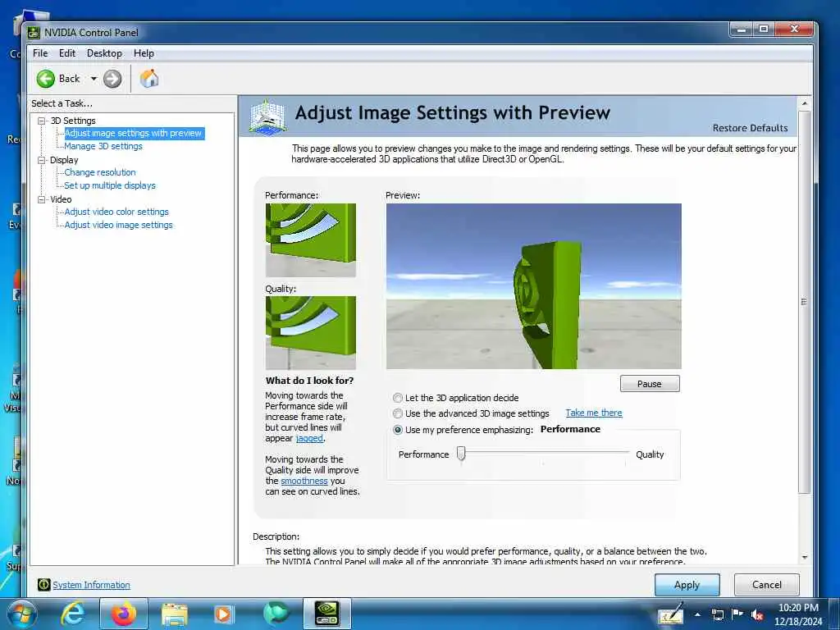840x630 pixels.
Task: Open the Edit menu
Action: tap(67, 53)
